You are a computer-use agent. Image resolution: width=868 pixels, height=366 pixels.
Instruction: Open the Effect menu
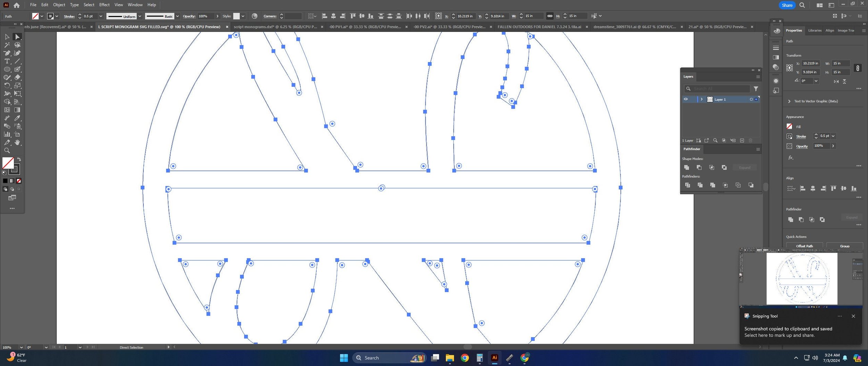(104, 5)
